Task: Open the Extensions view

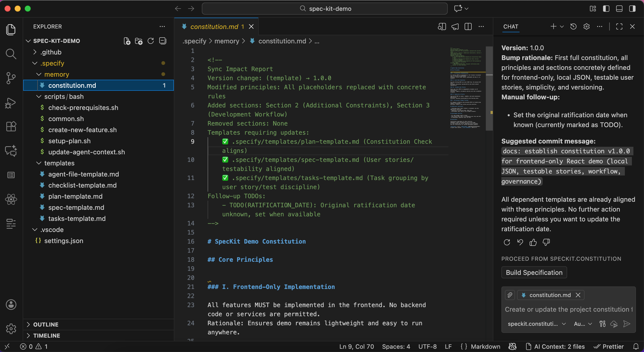Action: 11,126
